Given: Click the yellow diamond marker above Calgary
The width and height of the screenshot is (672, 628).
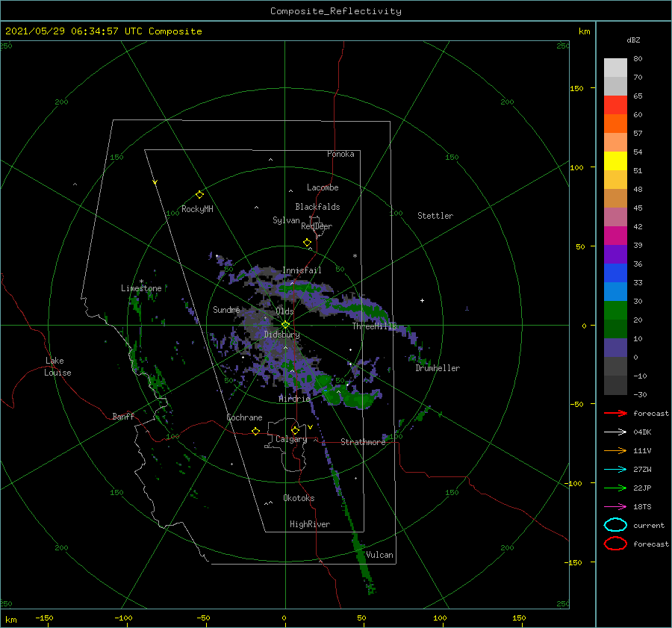Looking at the screenshot, I should click(x=295, y=430).
